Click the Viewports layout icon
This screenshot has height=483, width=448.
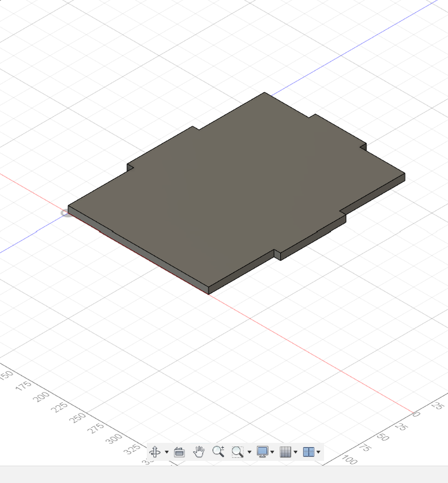308,452
